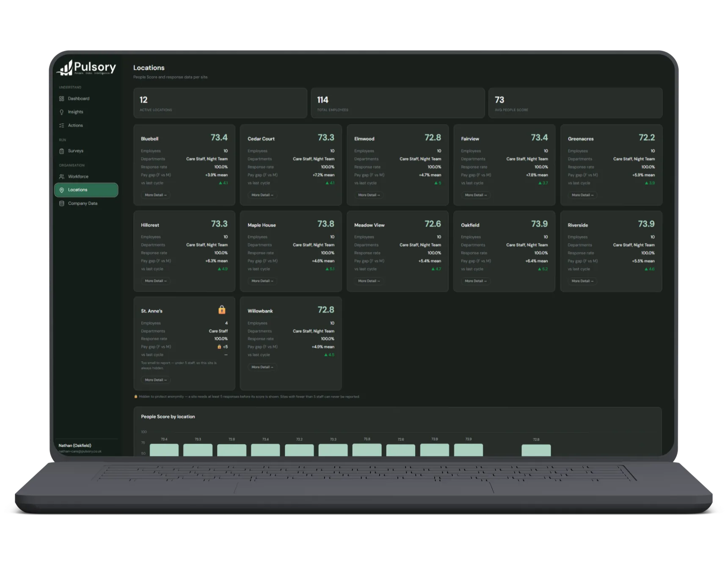Viewport: 728px width, 566px height.
Task: Go to the Workforce section
Action: click(x=86, y=176)
